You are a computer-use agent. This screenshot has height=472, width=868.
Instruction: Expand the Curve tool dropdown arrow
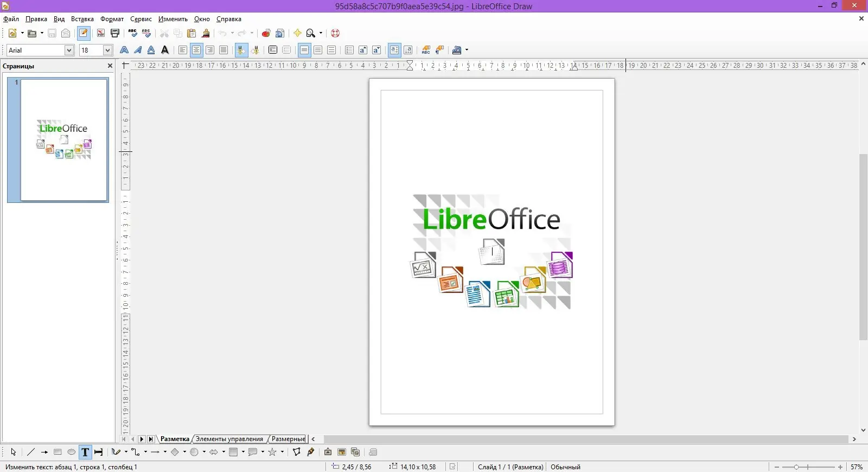126,452
